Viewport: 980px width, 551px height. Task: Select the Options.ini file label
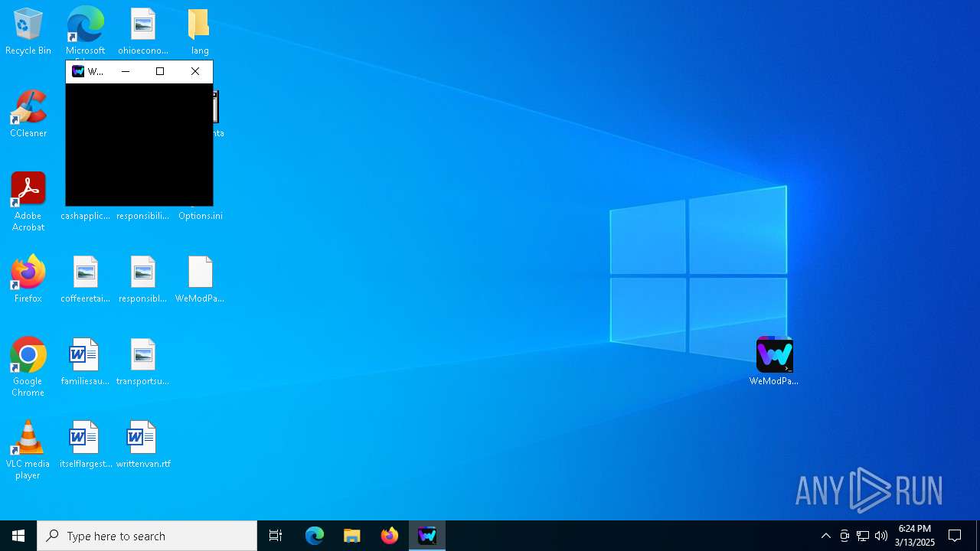click(x=200, y=216)
